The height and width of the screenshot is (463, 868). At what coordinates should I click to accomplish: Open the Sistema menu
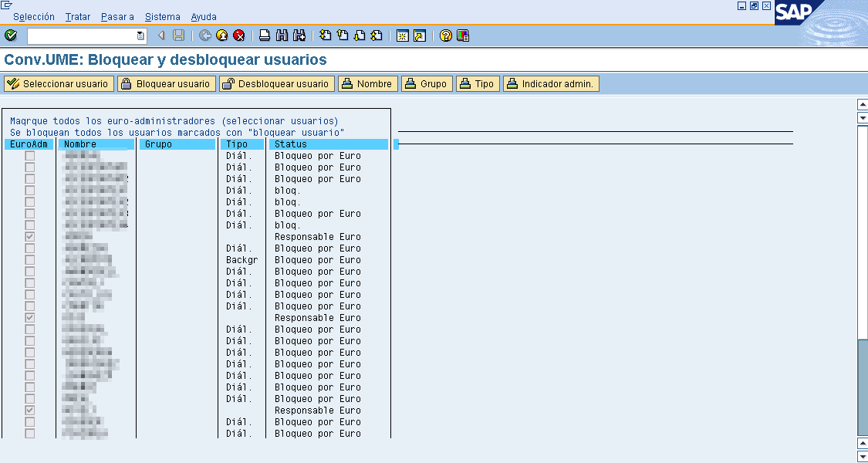[162, 16]
